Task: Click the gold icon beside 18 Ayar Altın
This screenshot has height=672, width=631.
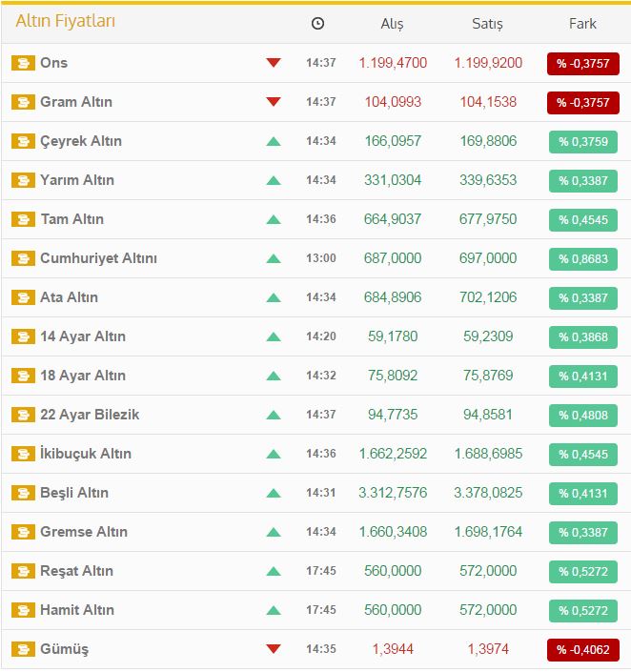Action: click(23, 376)
